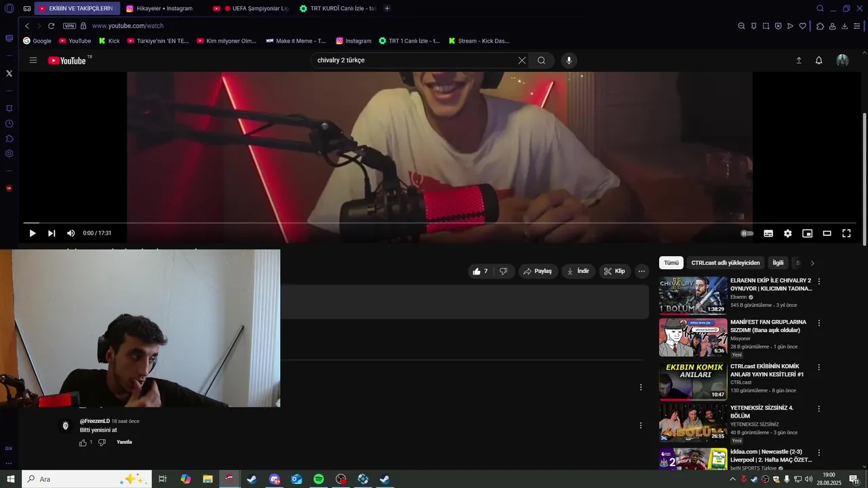Image resolution: width=868 pixels, height=488 pixels.
Task: Open options menu for YETENEKSİZ SİZSİNİZ video
Action: click(x=818, y=409)
